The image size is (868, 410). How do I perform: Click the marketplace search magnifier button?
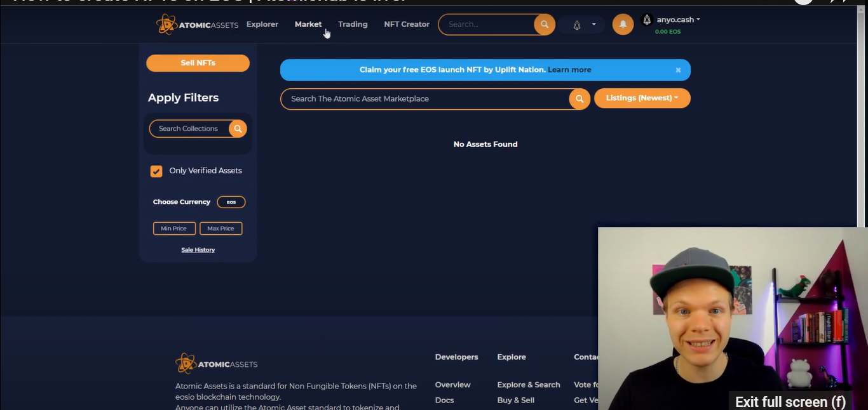(580, 99)
